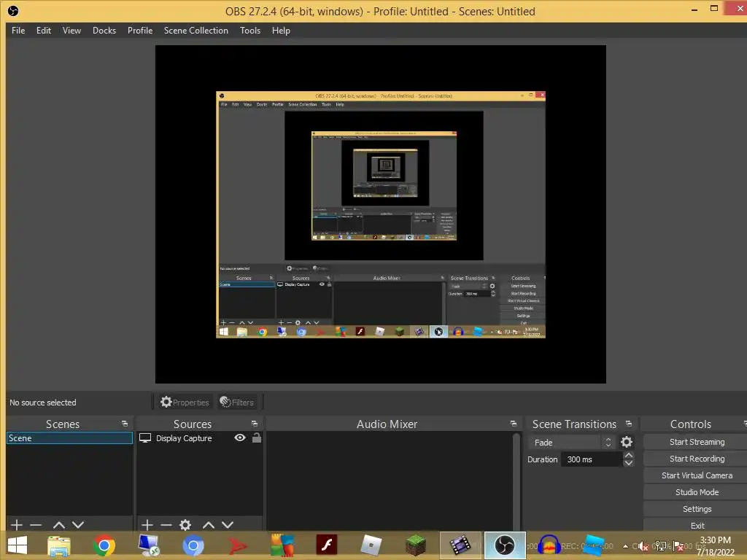
Task: Decrease the transition duration with down arrow
Action: click(629, 463)
